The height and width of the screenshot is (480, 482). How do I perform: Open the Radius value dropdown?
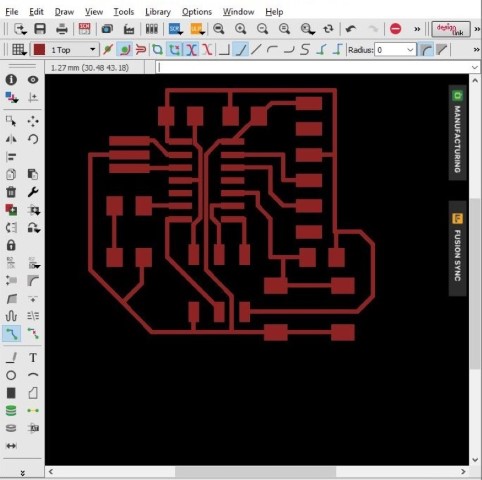tap(410, 50)
